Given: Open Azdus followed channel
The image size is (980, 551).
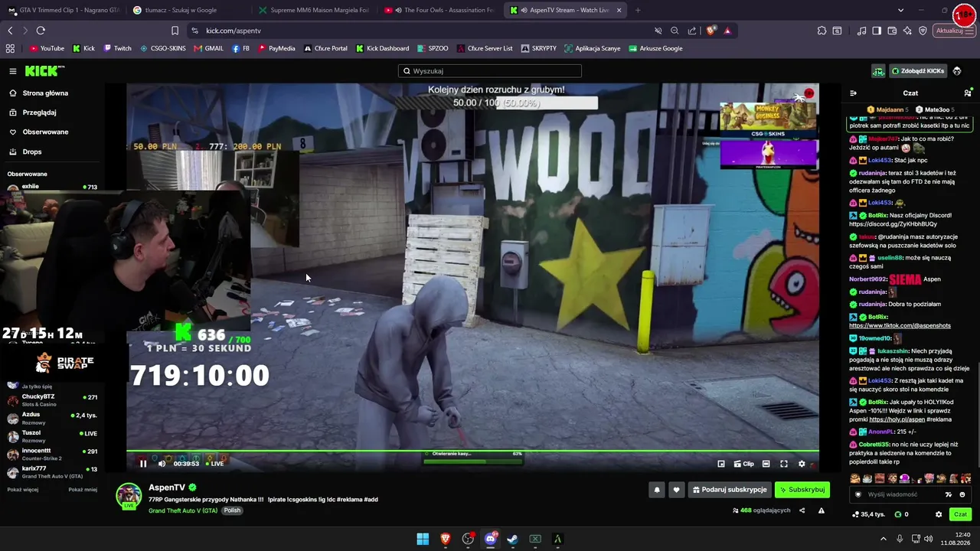Looking at the screenshot, I should pyautogui.click(x=52, y=419).
